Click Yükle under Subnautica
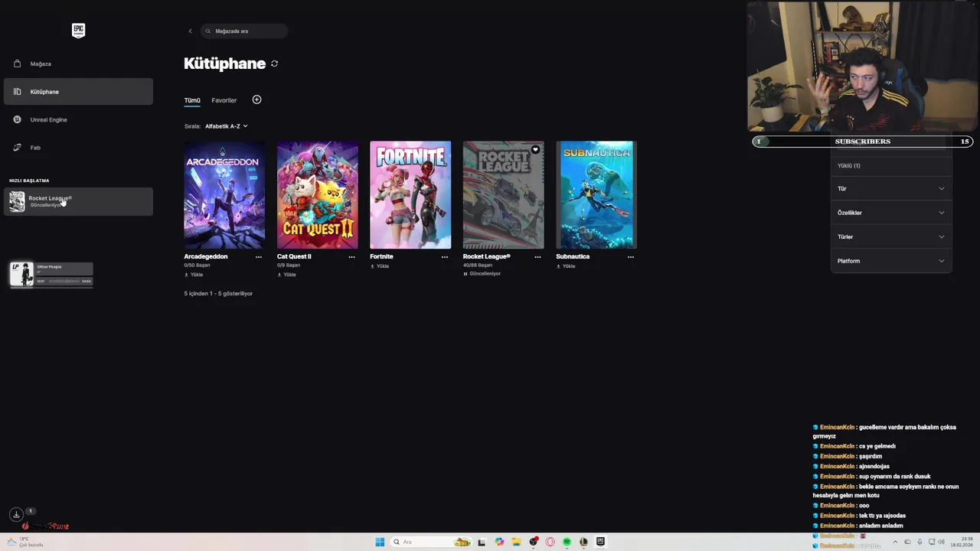The height and width of the screenshot is (551, 980). click(566, 266)
